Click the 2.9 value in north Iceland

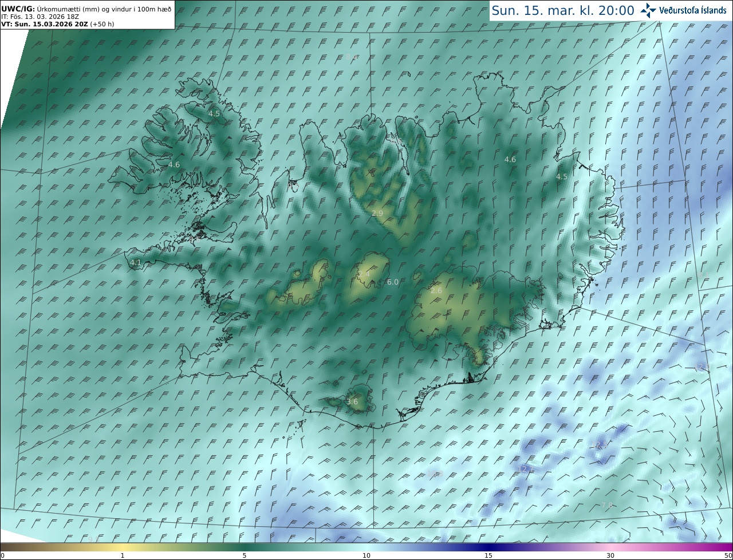(x=377, y=213)
